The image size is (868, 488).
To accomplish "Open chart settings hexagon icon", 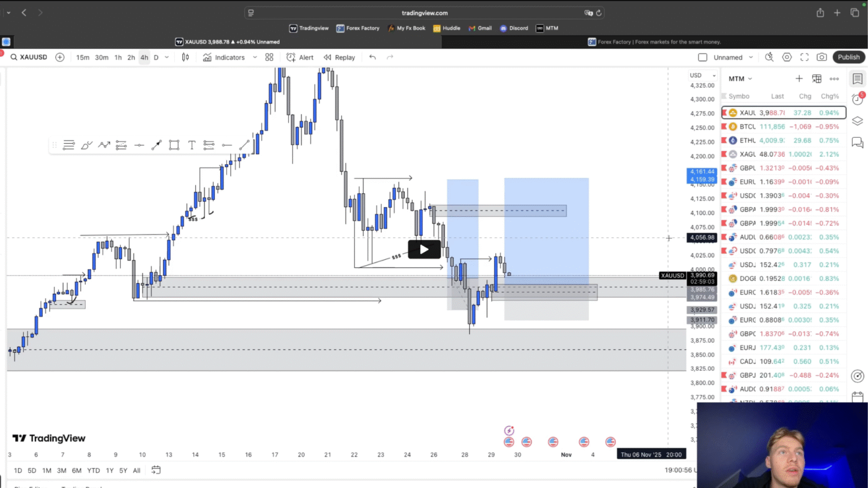I will (x=787, y=57).
